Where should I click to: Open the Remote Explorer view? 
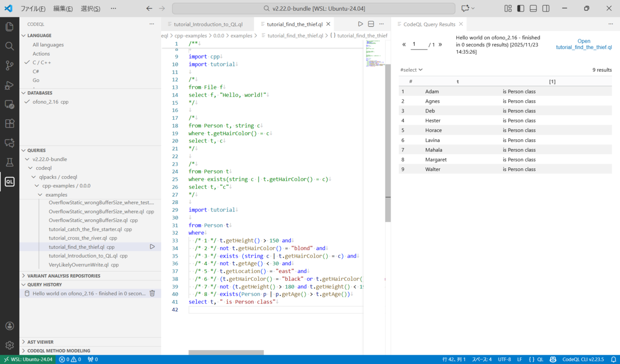pos(9,104)
